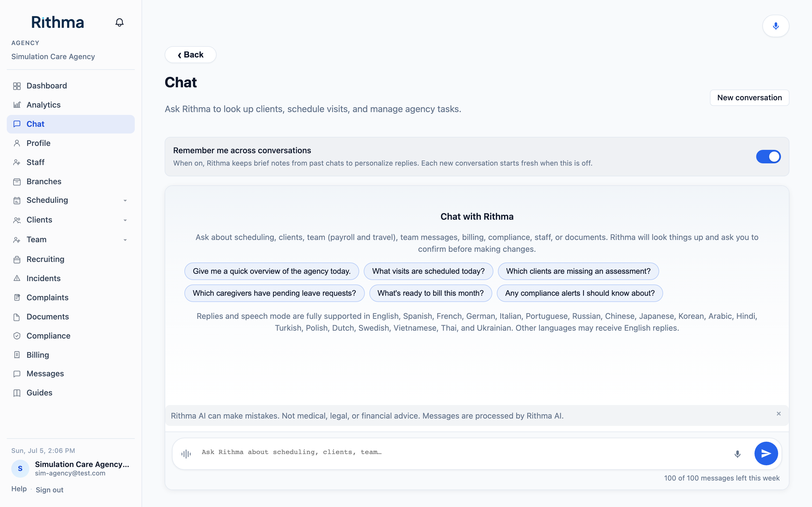Expand the Scheduling submenu arrow
This screenshot has width=812, height=507.
125,201
